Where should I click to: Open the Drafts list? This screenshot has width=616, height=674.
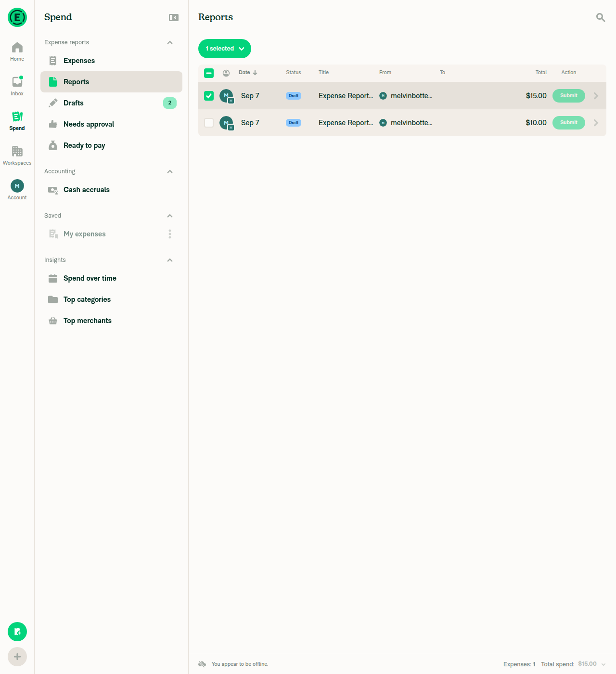(x=111, y=103)
